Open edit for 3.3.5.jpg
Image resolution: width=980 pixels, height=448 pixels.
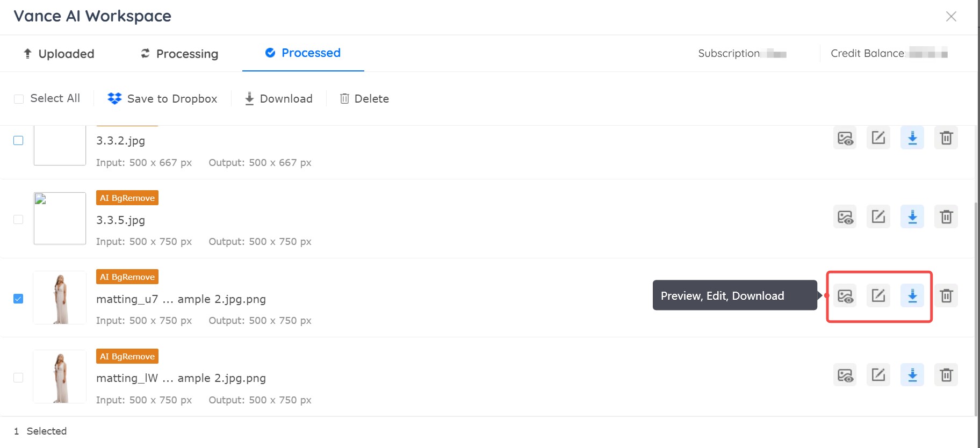pyautogui.click(x=878, y=217)
